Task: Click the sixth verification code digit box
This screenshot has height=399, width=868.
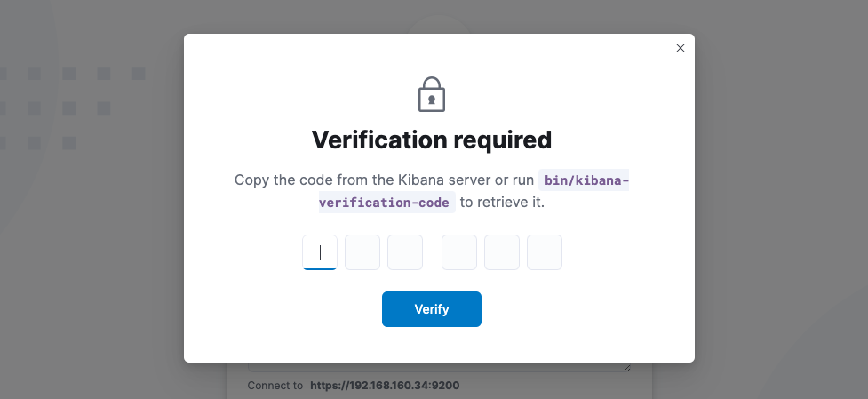Action: [545, 252]
